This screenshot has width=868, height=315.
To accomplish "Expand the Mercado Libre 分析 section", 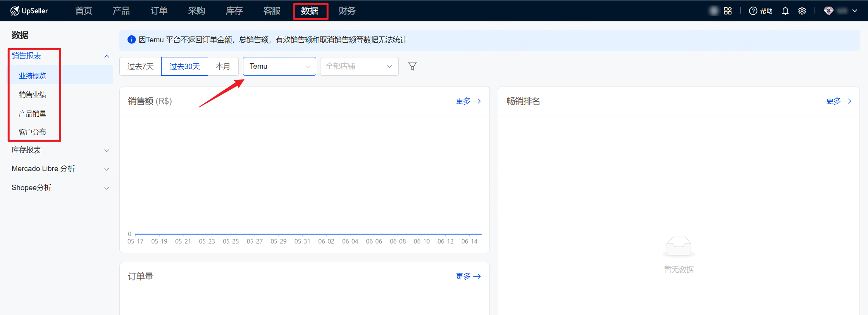I will [x=60, y=169].
